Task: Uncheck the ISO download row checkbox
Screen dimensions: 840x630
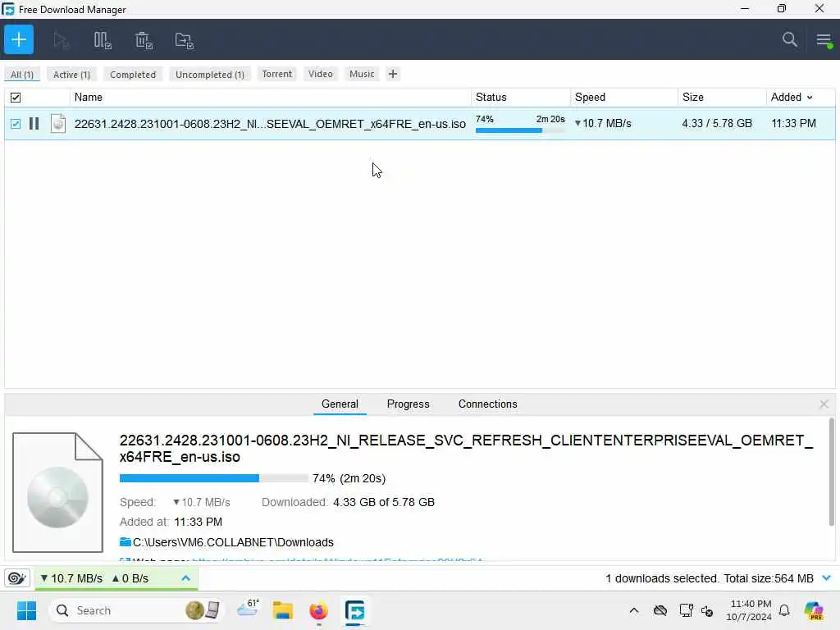Action: 16,124
